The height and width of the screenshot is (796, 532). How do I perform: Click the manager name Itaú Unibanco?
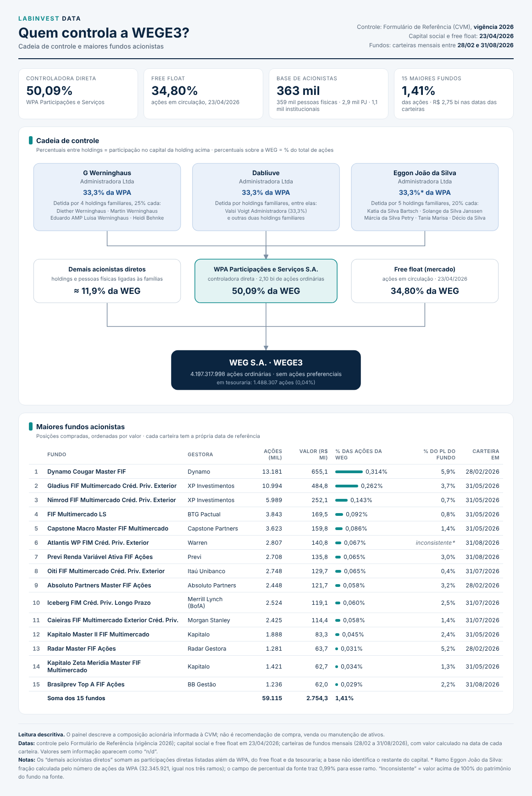206,571
